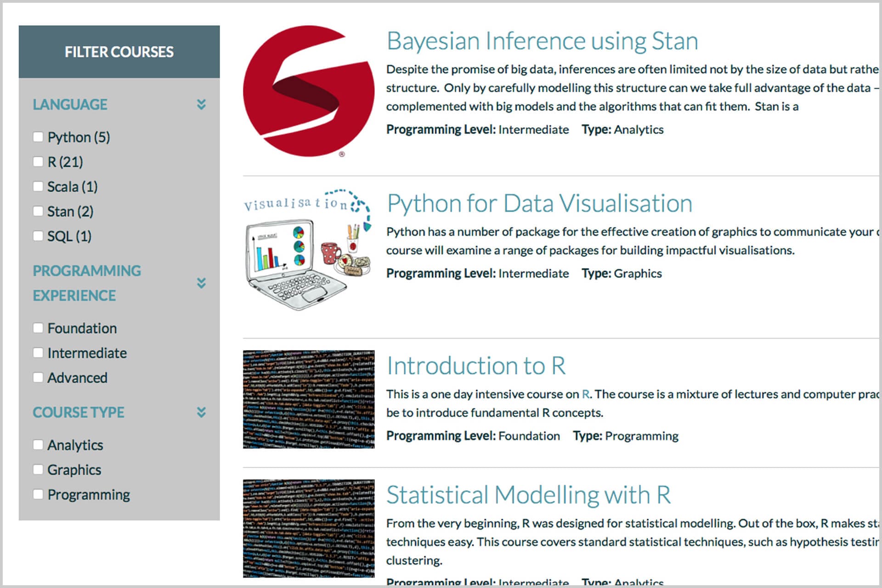The image size is (882, 588).
Task: Collapse the LANGUAGE filter section chevron
Action: [x=201, y=105]
